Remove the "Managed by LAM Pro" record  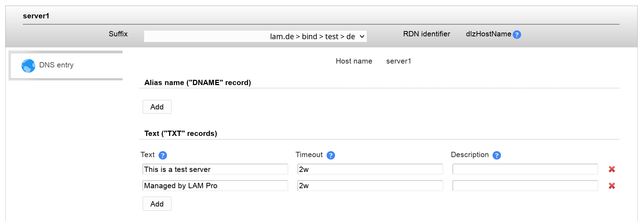click(612, 186)
